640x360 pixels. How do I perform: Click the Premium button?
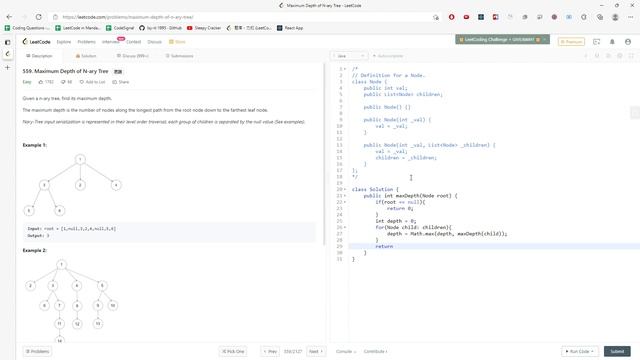click(x=571, y=42)
